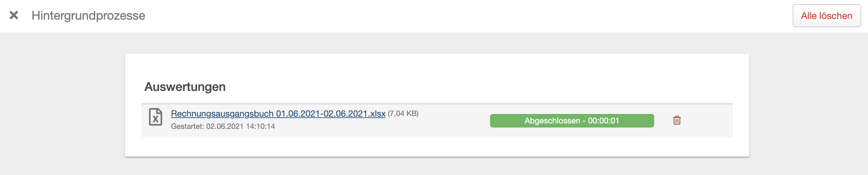This screenshot has width=868, height=175.
Task: Open the Rechnungsausgangsbuch xlsx link
Action: tap(278, 114)
